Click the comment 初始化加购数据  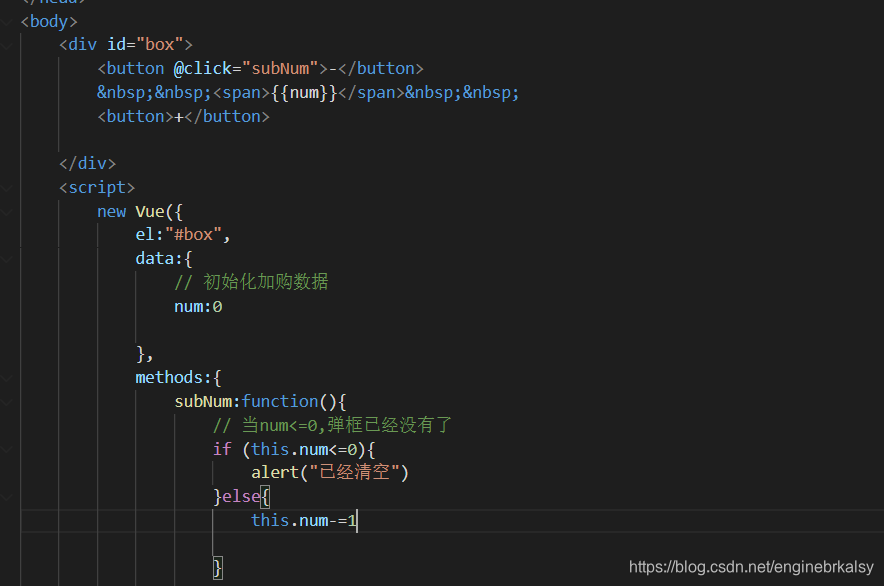click(x=251, y=282)
